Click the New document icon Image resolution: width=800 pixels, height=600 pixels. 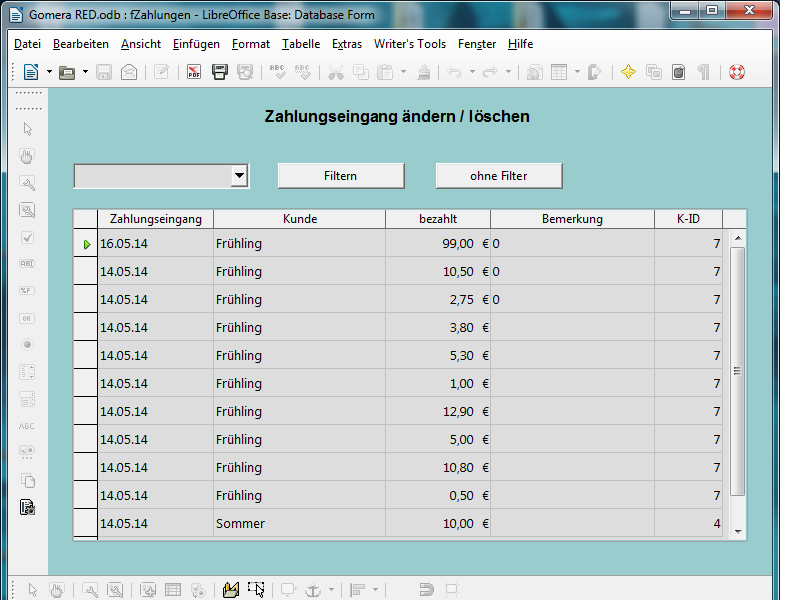click(31, 72)
